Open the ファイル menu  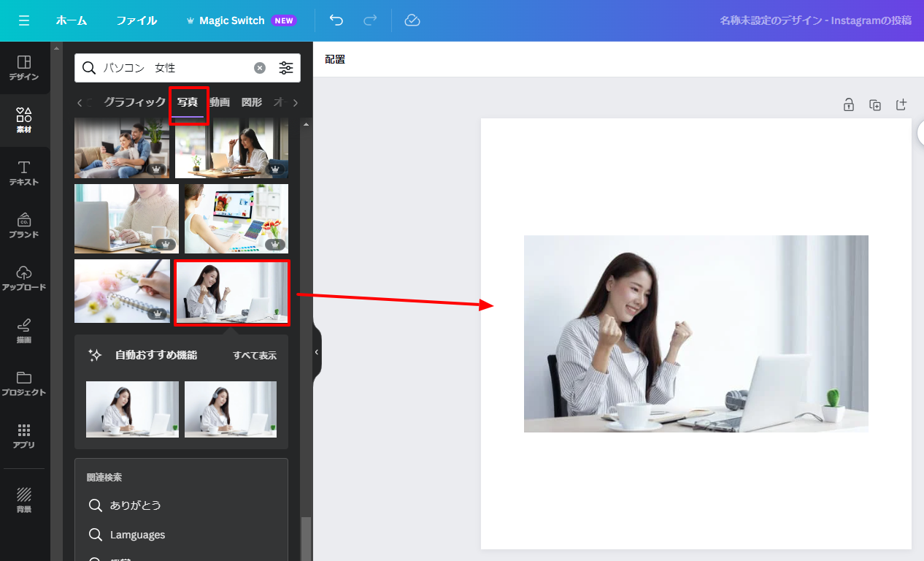tap(136, 20)
